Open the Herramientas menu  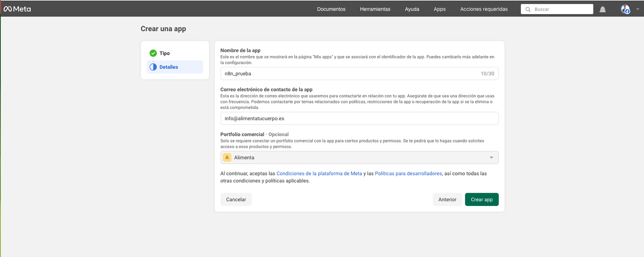pos(375,9)
